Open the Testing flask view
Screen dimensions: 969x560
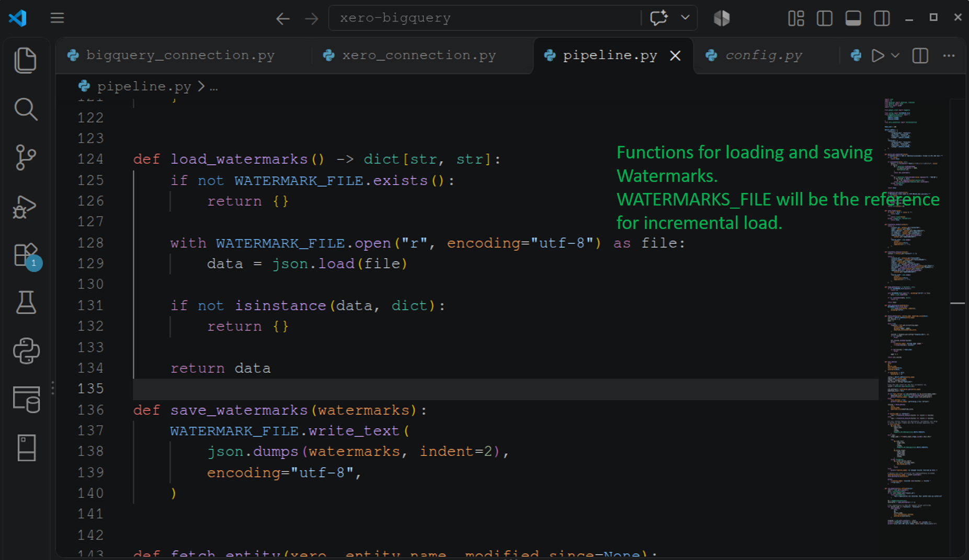click(x=26, y=302)
